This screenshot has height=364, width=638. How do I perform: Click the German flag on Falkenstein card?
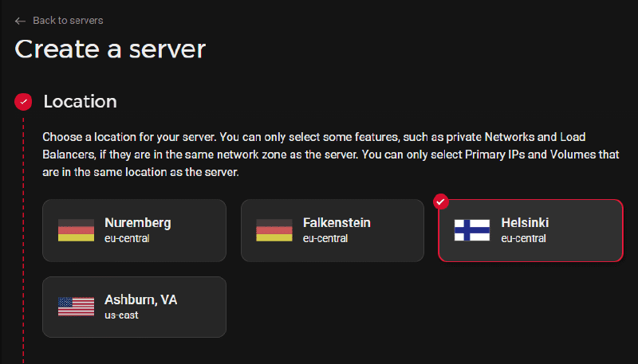click(274, 230)
